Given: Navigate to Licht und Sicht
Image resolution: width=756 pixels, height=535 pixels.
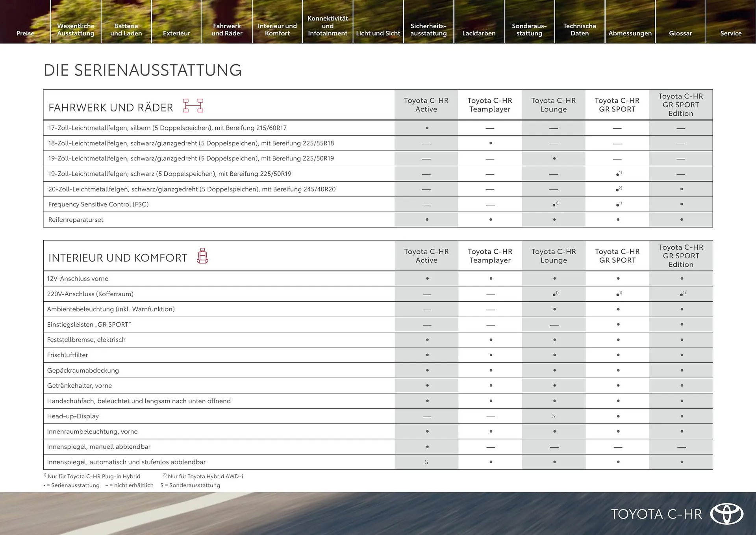Looking at the screenshot, I should coord(378,33).
